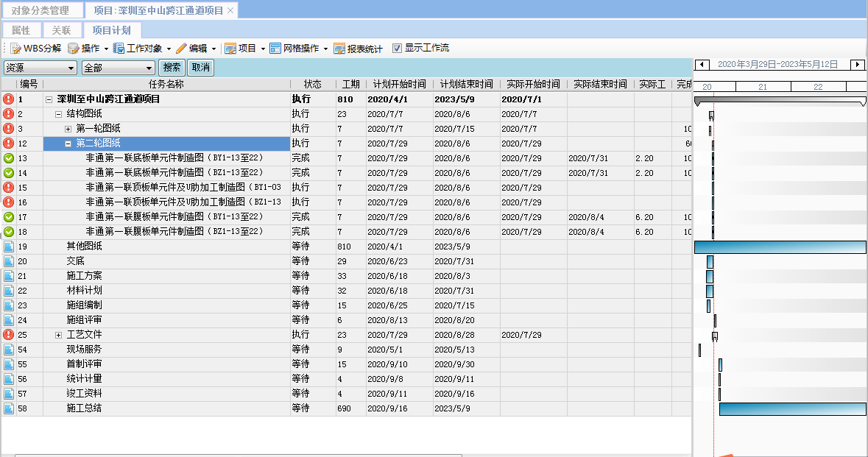Expand the 工艺文件 tree node
The width and height of the screenshot is (868, 457).
point(59,335)
